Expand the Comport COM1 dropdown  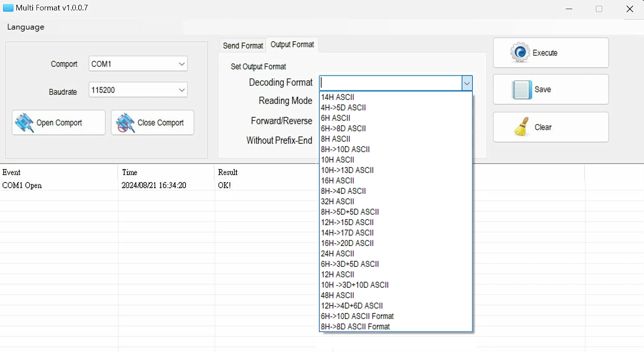click(182, 64)
